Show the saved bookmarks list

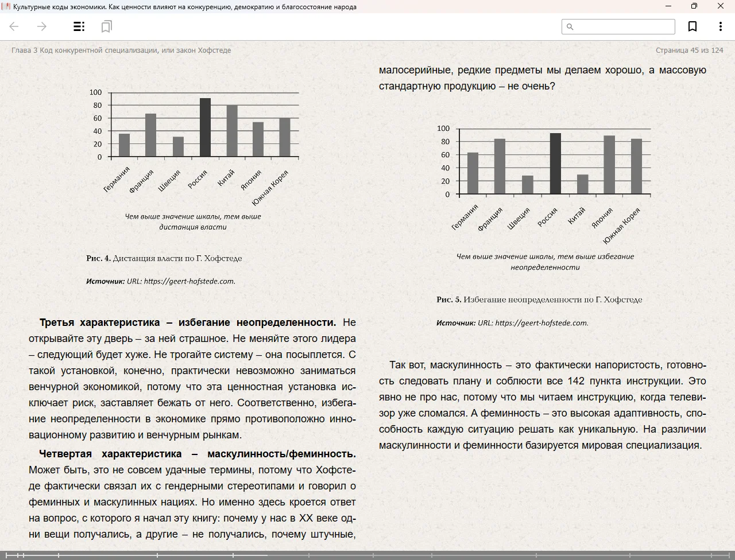coord(106,26)
